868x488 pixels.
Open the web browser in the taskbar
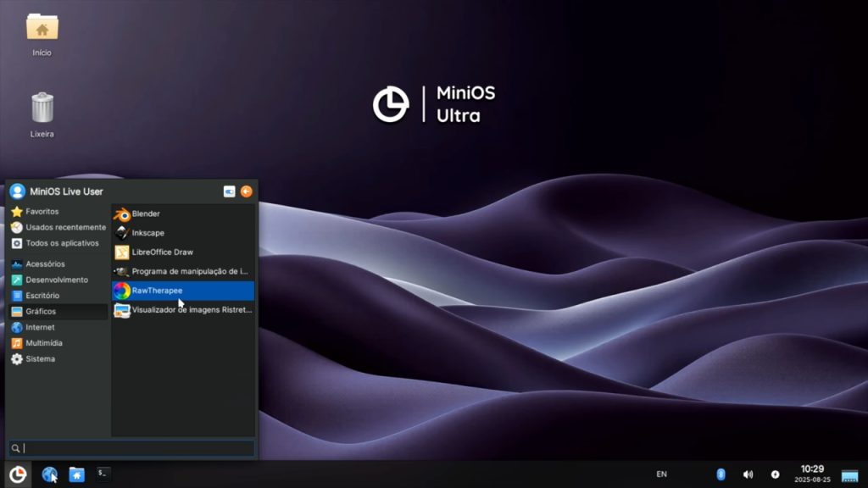pyautogui.click(x=50, y=474)
